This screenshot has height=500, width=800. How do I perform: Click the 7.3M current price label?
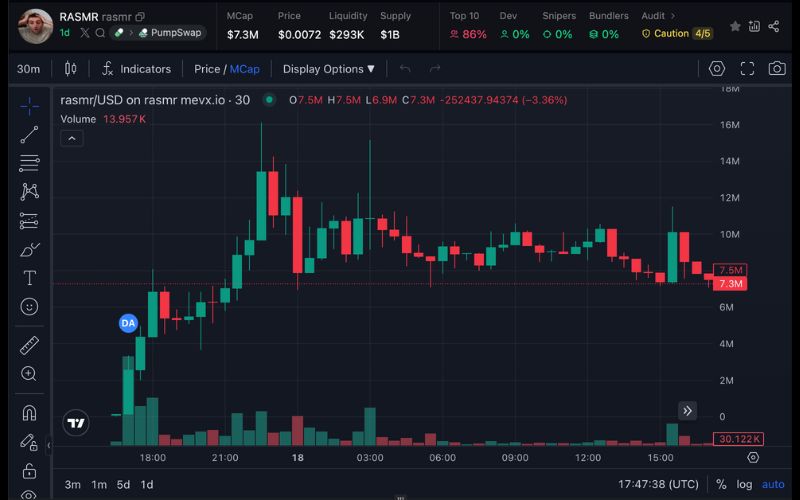730,284
